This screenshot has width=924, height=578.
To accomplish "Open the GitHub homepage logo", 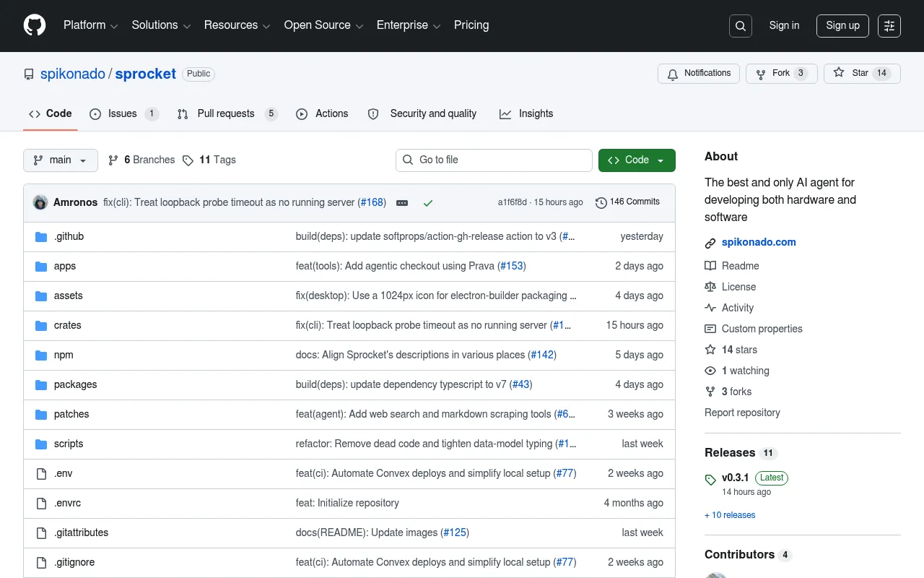I will click(x=35, y=25).
